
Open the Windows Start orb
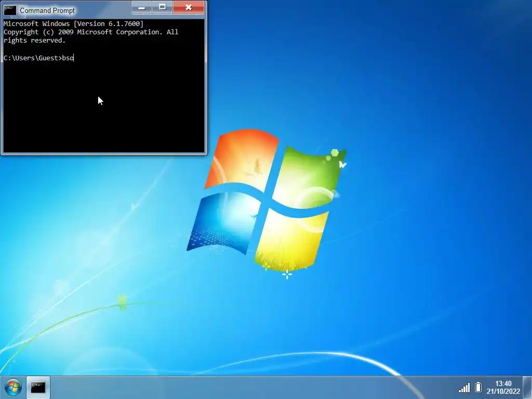(x=13, y=387)
